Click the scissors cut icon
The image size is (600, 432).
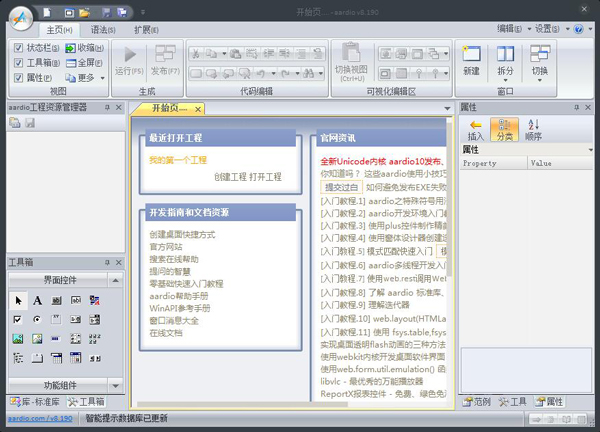pos(196,54)
